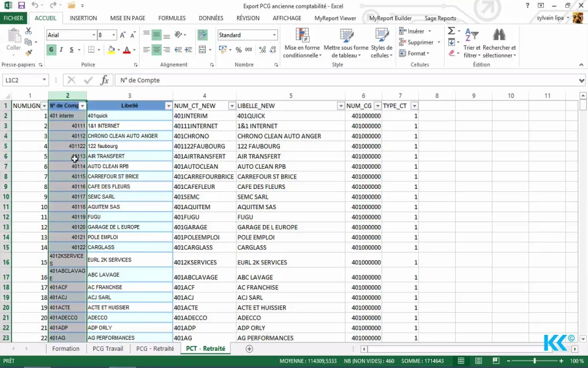
Task: Click the Format cells button
Action: pos(415,53)
